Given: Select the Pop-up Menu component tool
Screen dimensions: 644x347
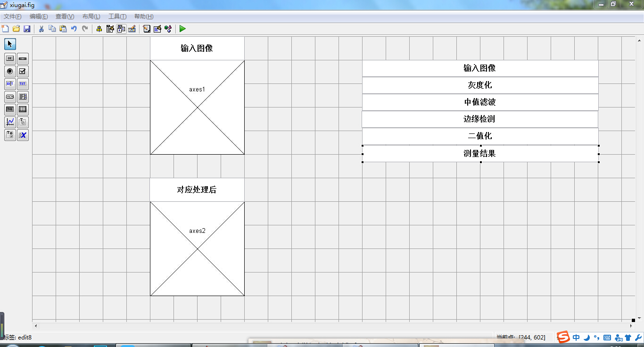Looking at the screenshot, I should (x=10, y=97).
